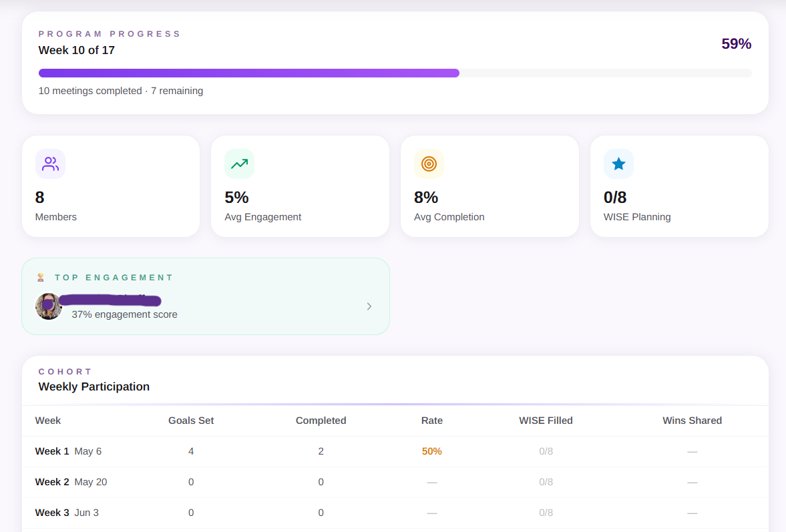Click the Top Engagement trophy icon
The width and height of the screenshot is (786, 532).
[x=41, y=278]
